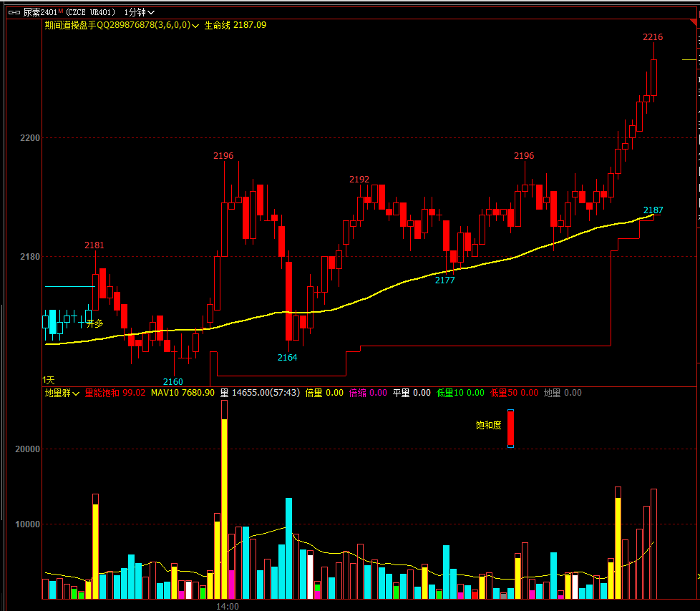
Task: Click the 低量10 0.00 legend item
Action: click(x=460, y=393)
